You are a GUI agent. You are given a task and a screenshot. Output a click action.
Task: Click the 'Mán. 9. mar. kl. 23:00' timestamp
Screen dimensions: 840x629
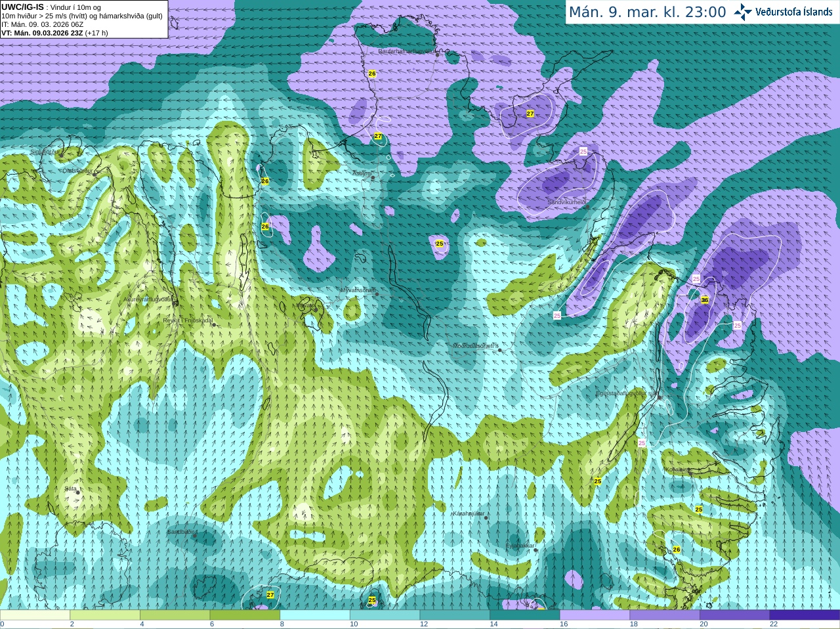coord(647,12)
